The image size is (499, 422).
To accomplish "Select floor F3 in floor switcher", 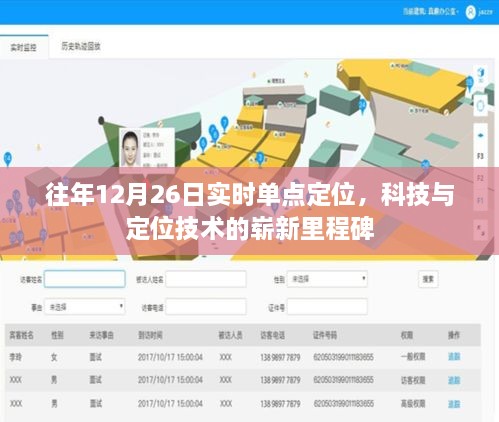I will [x=480, y=156].
